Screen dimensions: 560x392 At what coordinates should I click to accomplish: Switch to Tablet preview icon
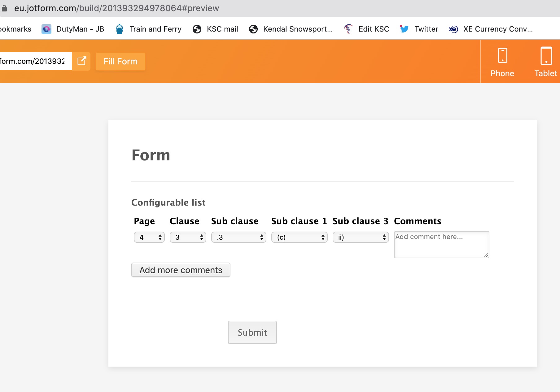click(546, 56)
